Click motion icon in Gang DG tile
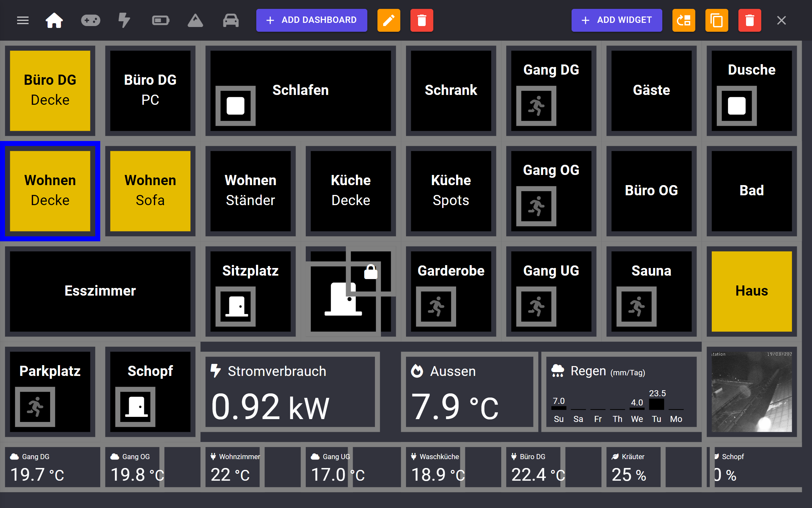The image size is (812, 508). coord(536,106)
